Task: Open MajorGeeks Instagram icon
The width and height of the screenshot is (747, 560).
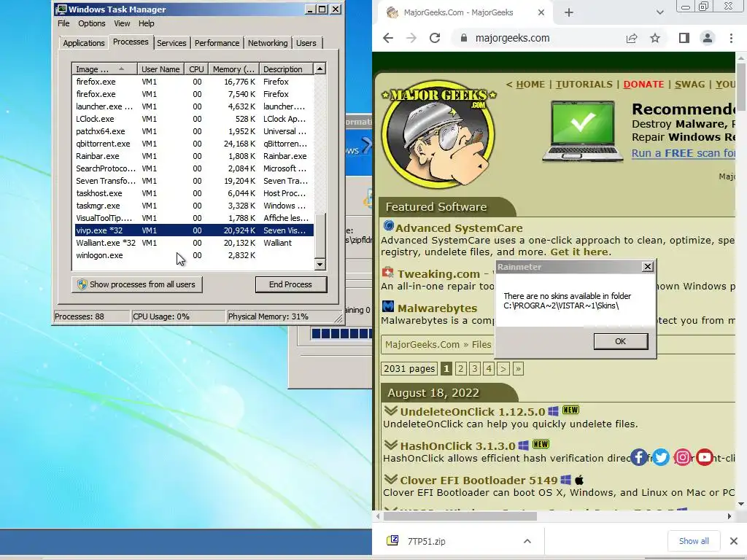Action: click(x=683, y=457)
